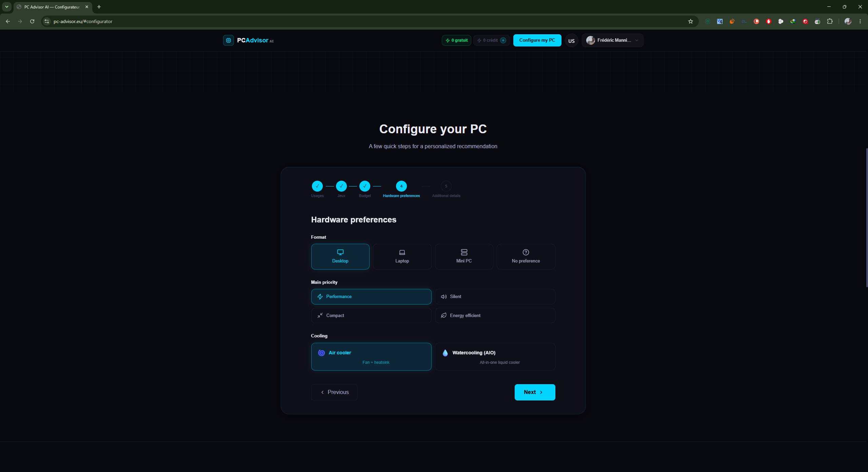
Task: Open the Extensions puzzle icon
Action: (830, 21)
